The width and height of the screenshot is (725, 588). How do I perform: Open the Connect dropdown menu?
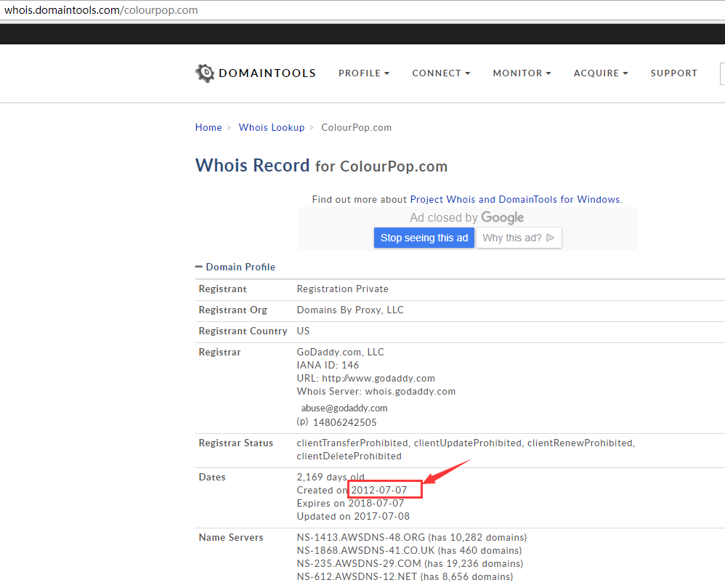tap(441, 73)
